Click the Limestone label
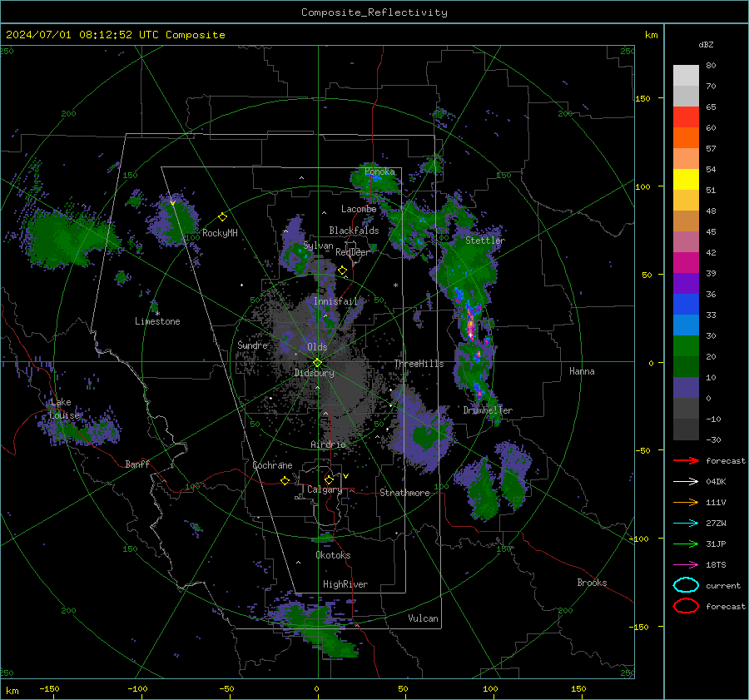The width and height of the screenshot is (749, 700). pyautogui.click(x=157, y=321)
